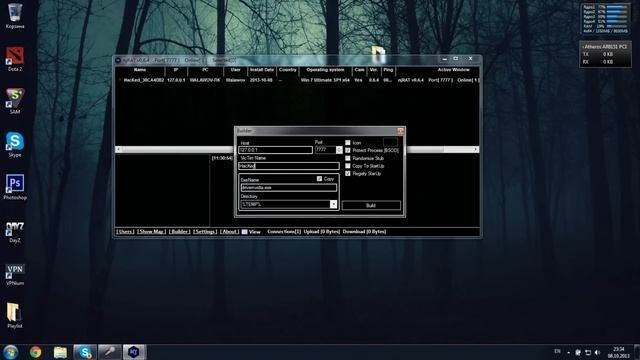Click the Port number field

click(325, 150)
